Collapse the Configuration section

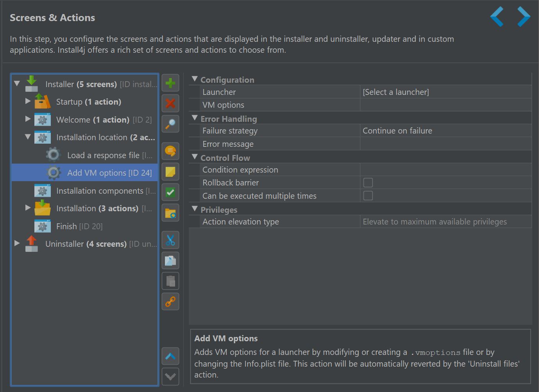(195, 79)
